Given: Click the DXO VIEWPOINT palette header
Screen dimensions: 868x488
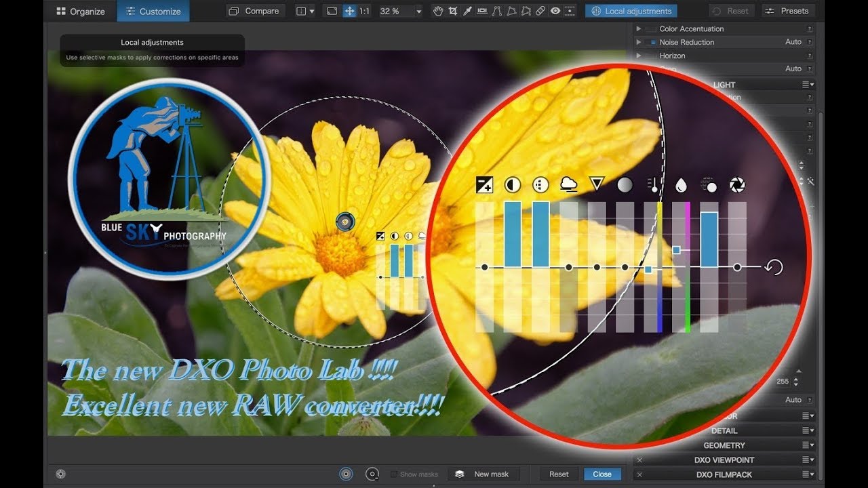Looking at the screenshot, I should coord(724,460).
